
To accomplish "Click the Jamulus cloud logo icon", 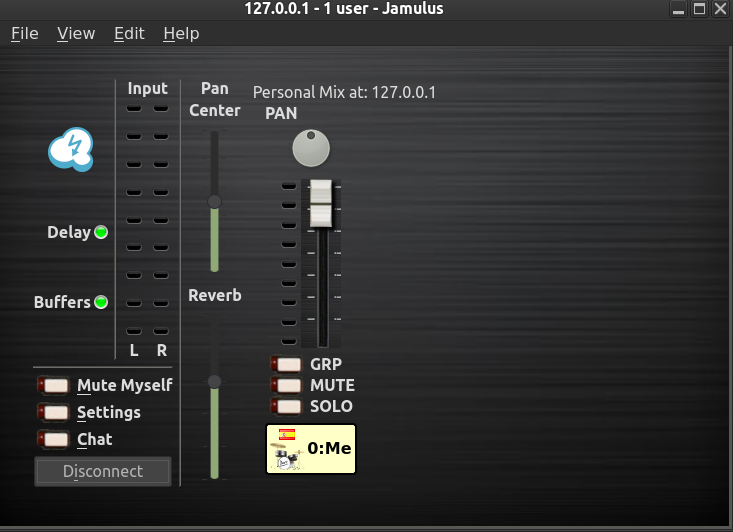I will tap(71, 149).
